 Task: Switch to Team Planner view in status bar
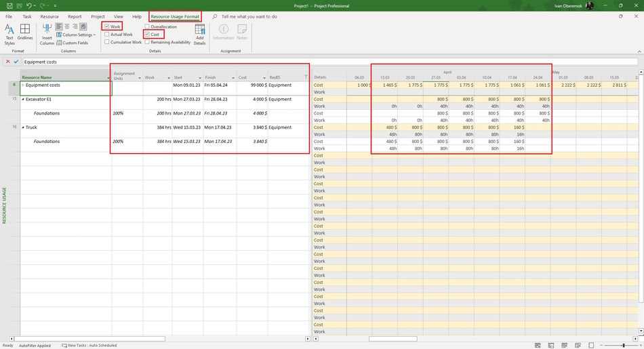(x=564, y=346)
